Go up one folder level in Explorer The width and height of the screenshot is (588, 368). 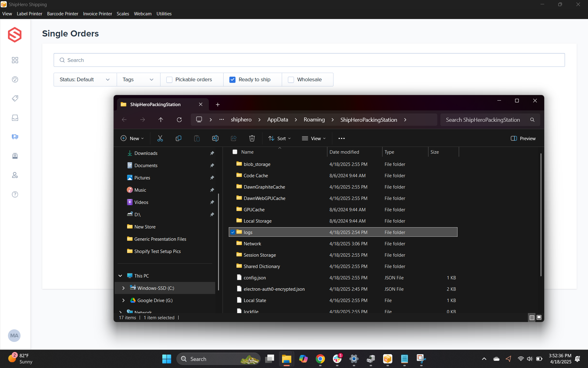pyautogui.click(x=161, y=120)
